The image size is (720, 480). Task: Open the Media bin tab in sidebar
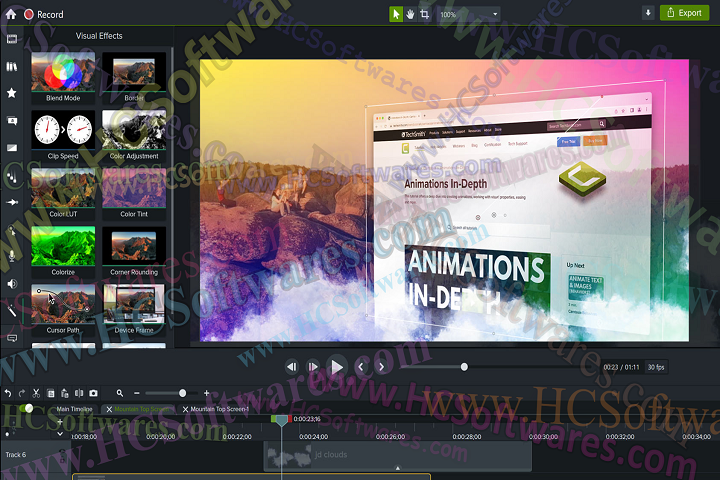click(x=12, y=39)
